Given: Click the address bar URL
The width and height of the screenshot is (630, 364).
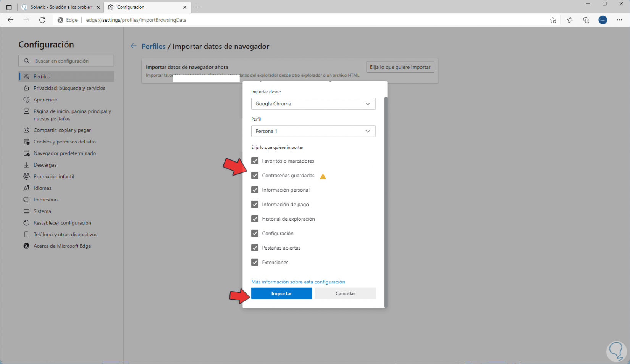Looking at the screenshot, I should 136,20.
